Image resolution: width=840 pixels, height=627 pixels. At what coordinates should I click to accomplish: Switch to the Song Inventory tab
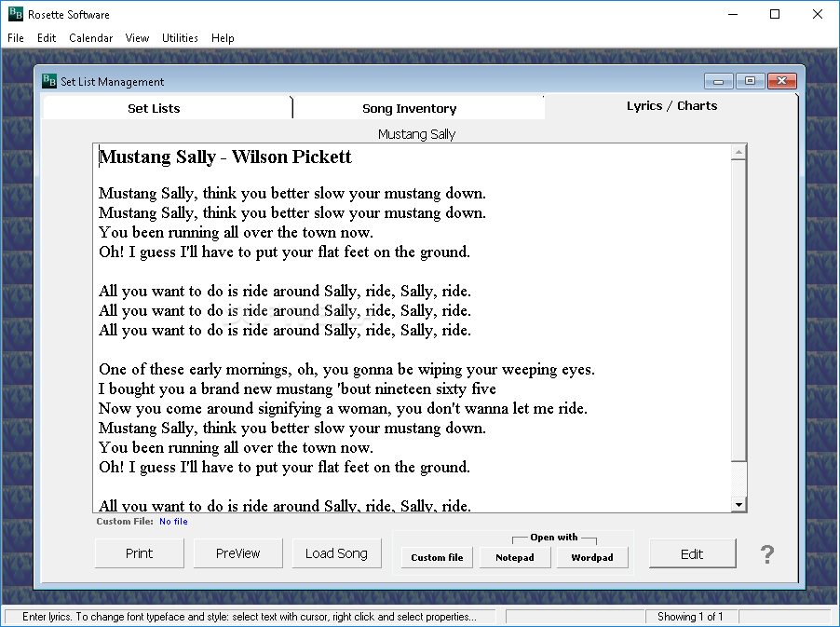(419, 108)
